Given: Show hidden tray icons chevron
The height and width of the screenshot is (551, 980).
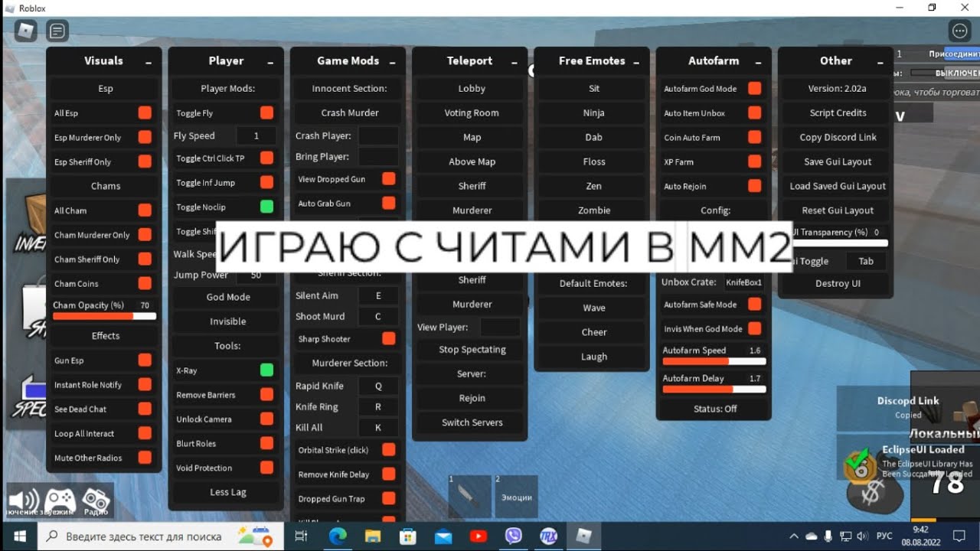Looking at the screenshot, I should tap(794, 536).
